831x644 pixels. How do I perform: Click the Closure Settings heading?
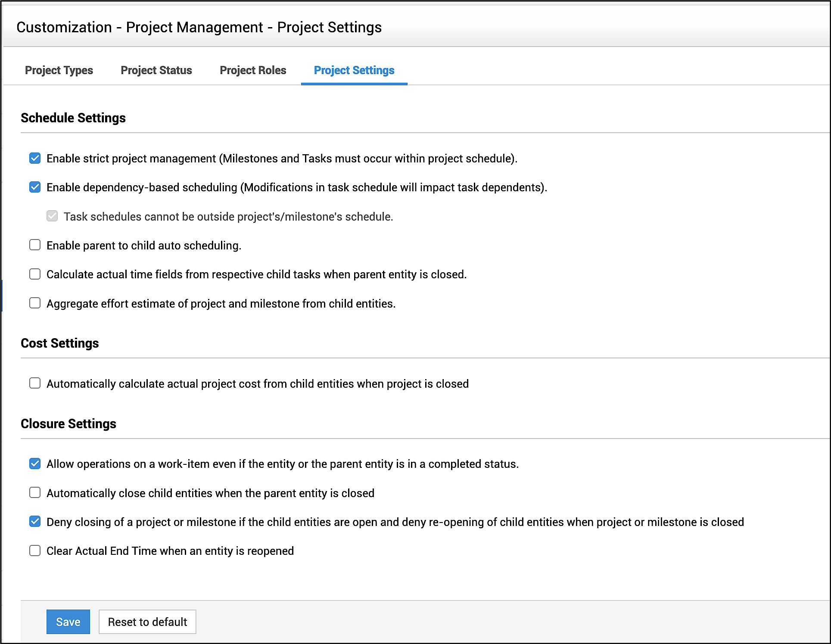tap(68, 423)
